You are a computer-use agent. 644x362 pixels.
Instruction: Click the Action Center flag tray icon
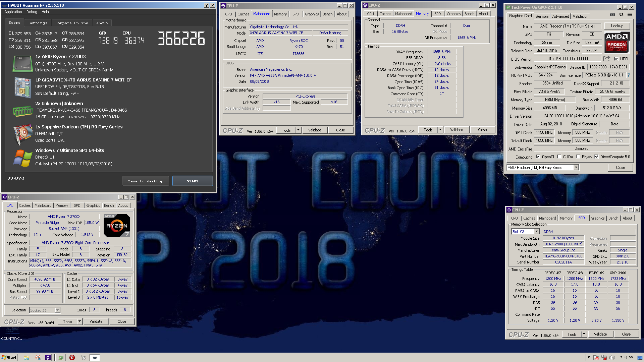point(596,358)
